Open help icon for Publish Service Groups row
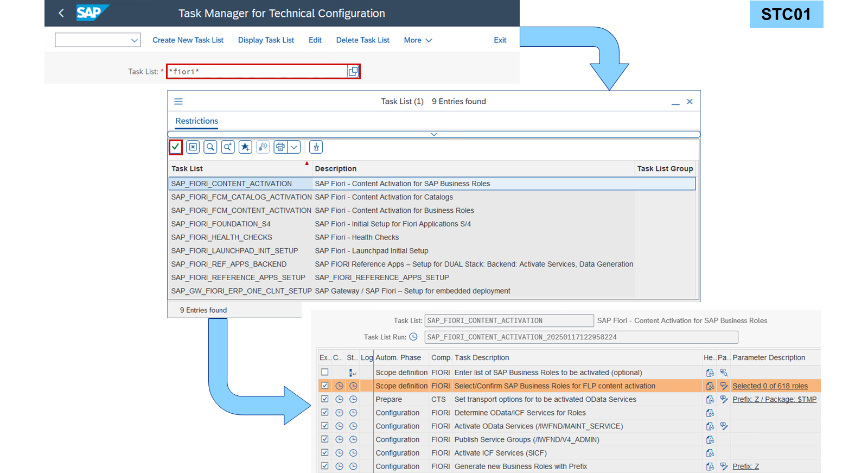868x473 pixels. (x=710, y=439)
